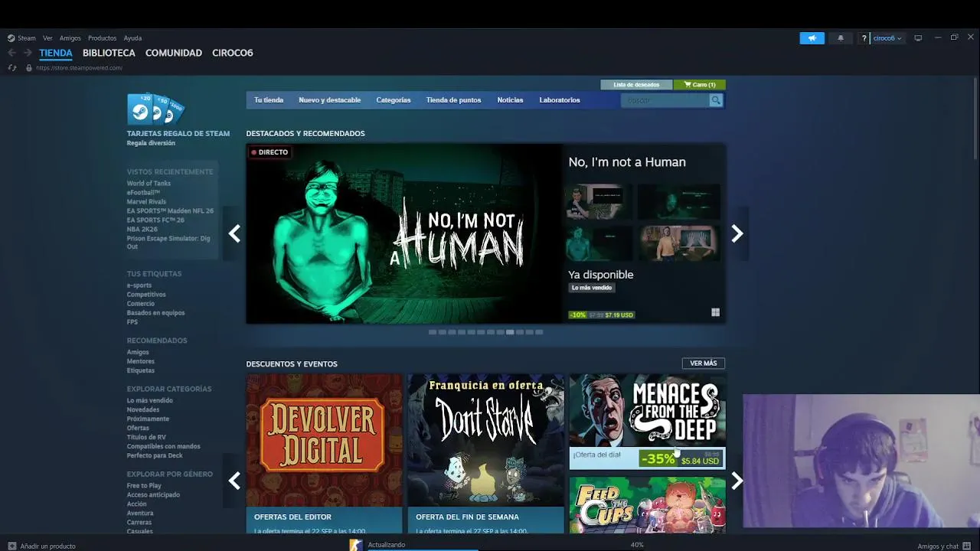Click the announcements megaphone icon
This screenshot has height=551, width=980.
coord(812,38)
